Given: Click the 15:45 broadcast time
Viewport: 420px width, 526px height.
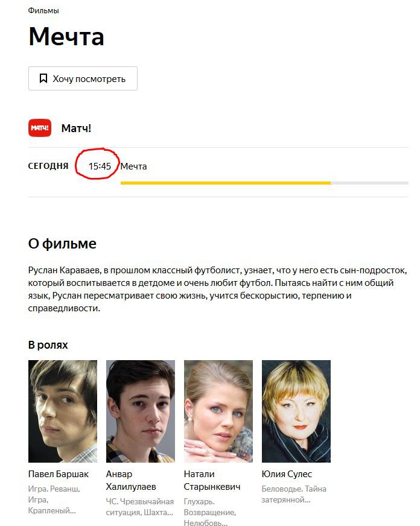Looking at the screenshot, I should pos(100,166).
